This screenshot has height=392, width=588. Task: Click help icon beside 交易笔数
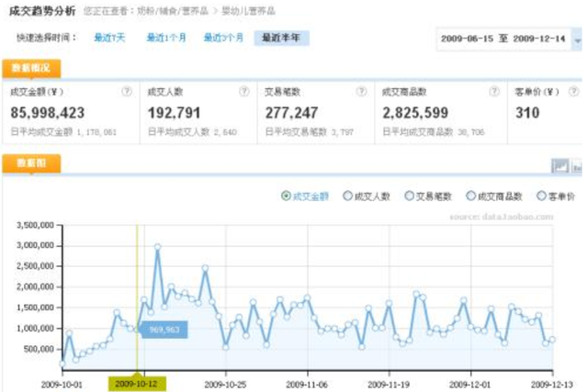pyautogui.click(x=360, y=93)
